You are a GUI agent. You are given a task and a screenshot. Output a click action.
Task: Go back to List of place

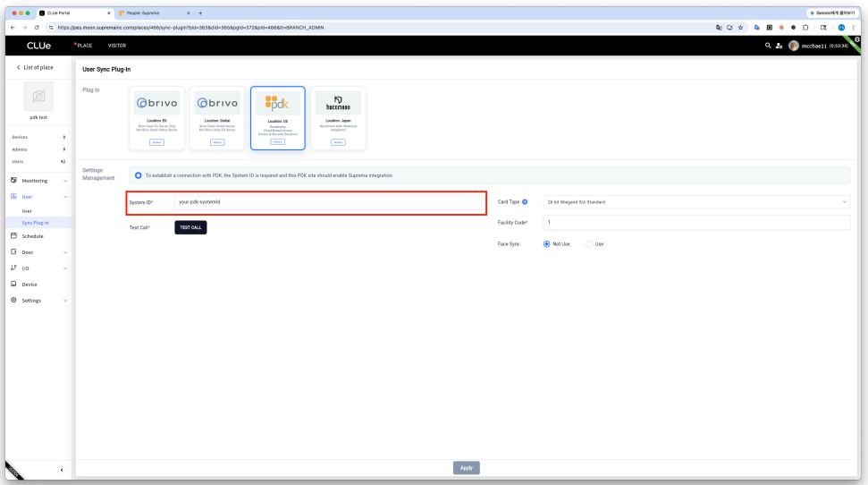pos(35,68)
